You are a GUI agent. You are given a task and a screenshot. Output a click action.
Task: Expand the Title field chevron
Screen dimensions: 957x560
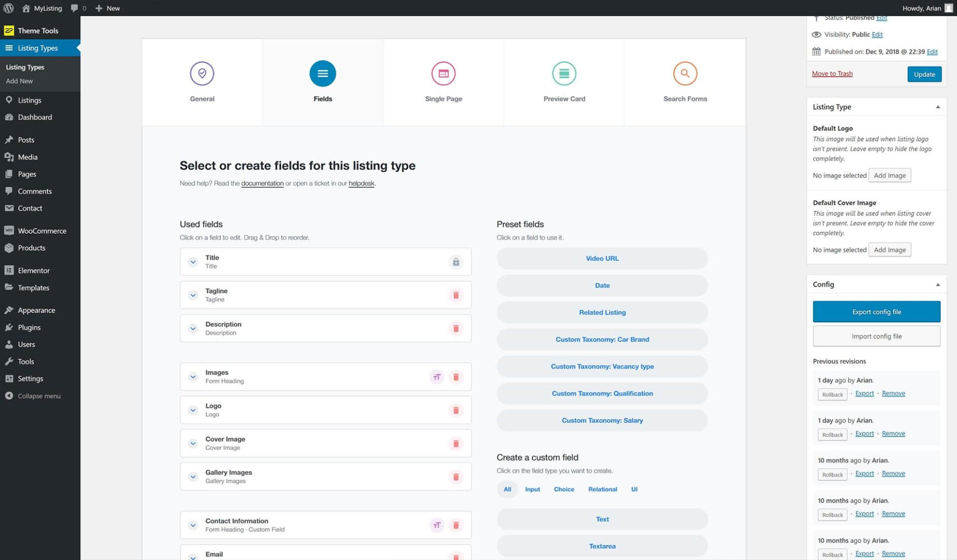[193, 262]
